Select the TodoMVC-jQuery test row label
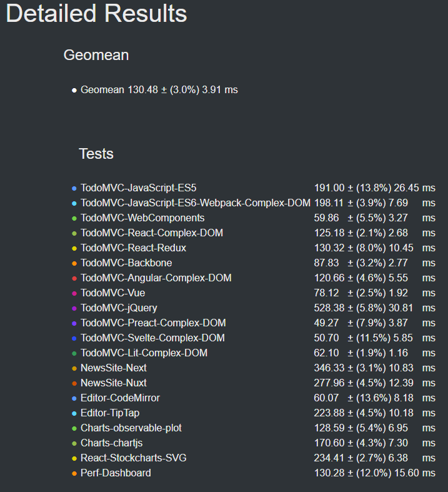Image resolution: width=448 pixels, height=492 pixels. click(119, 308)
